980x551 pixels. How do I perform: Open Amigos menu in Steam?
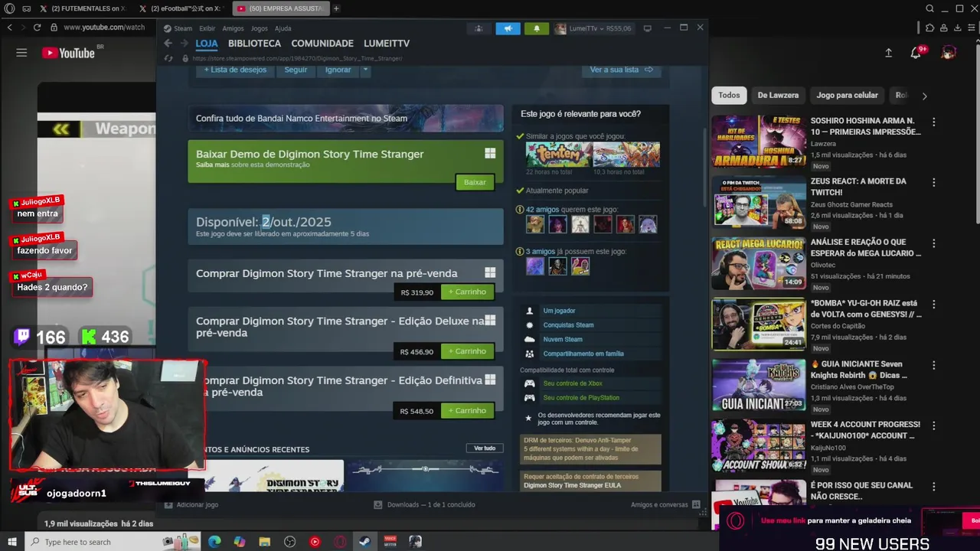click(x=233, y=28)
